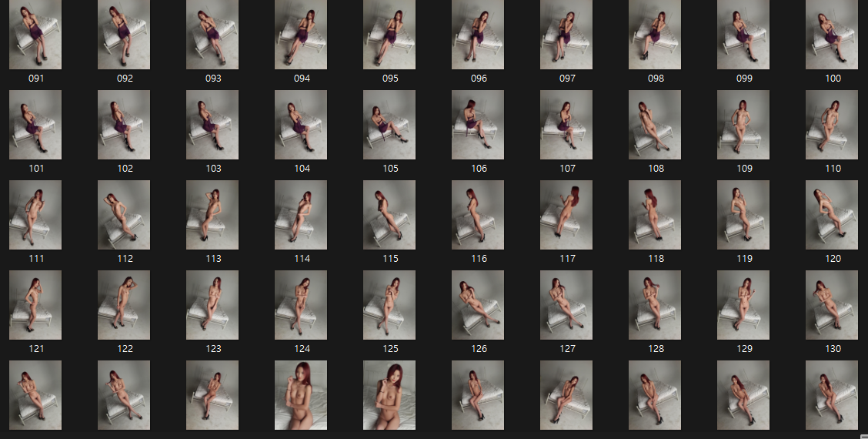This screenshot has height=439, width=868.
Task: Click the label text "096"
Action: pyautogui.click(x=479, y=78)
